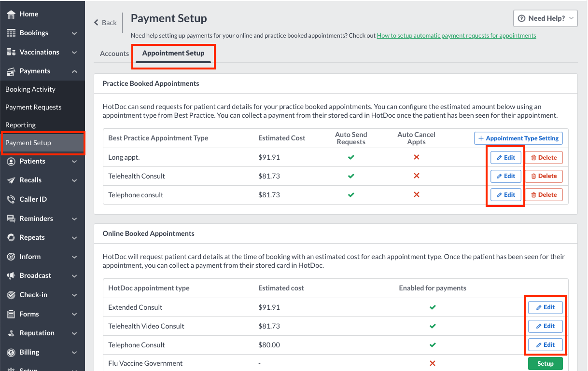588x371 pixels.
Task: Edit the Extended Consult row
Action: 546,307
